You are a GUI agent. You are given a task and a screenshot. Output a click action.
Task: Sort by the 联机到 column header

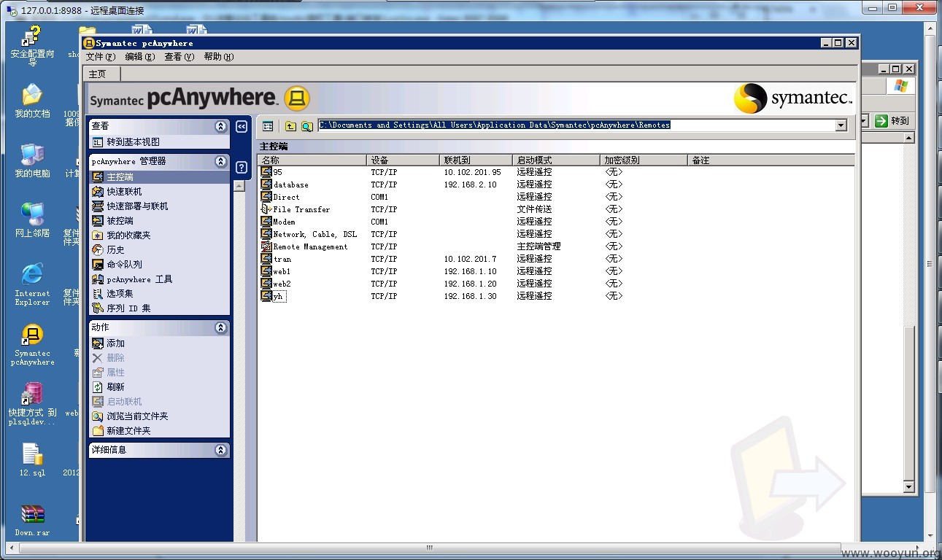(x=476, y=160)
